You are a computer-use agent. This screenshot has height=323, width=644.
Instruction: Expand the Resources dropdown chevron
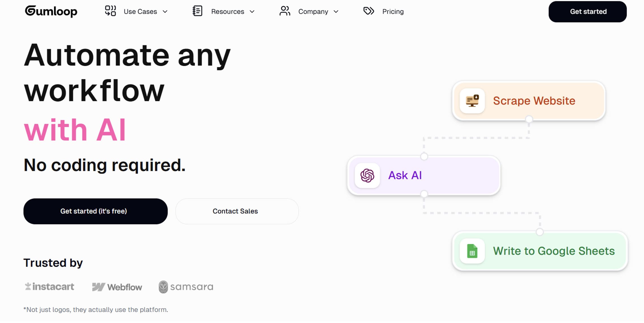click(252, 12)
